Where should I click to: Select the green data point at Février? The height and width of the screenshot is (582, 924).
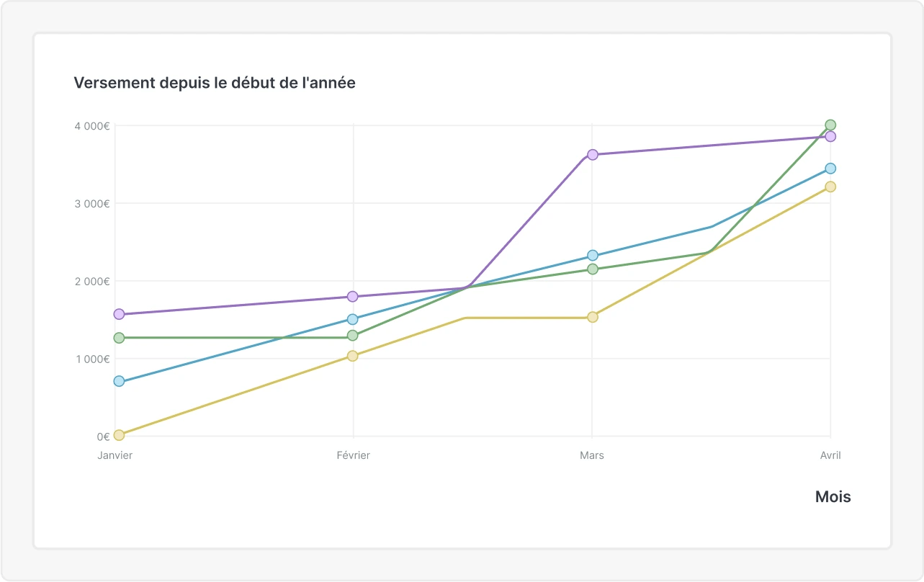pos(353,336)
